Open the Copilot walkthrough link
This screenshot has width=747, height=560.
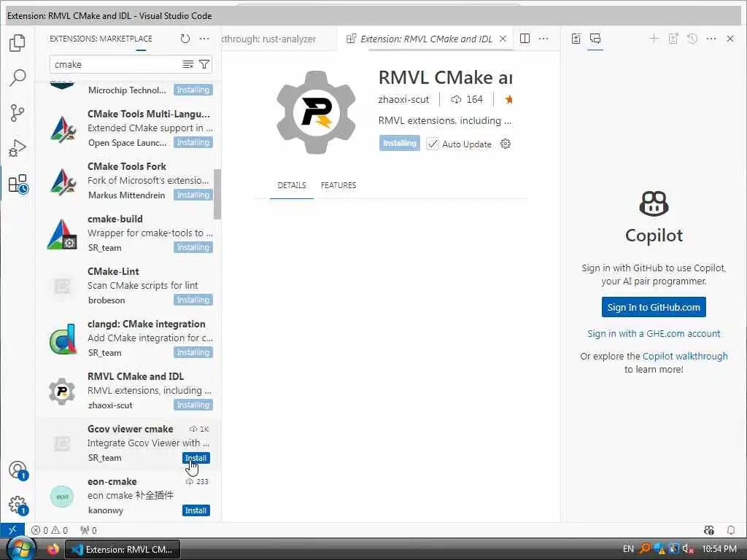click(x=685, y=356)
